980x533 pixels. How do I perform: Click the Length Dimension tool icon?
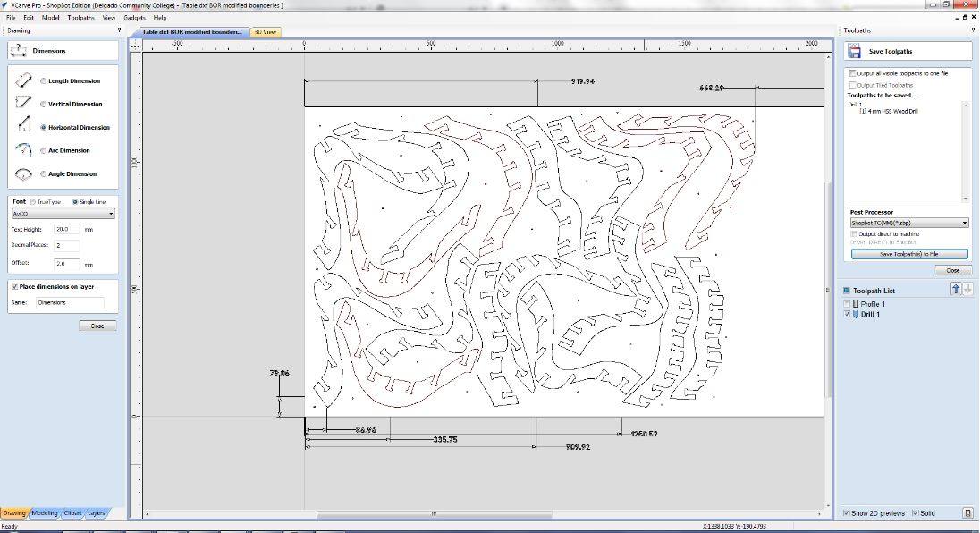23,80
